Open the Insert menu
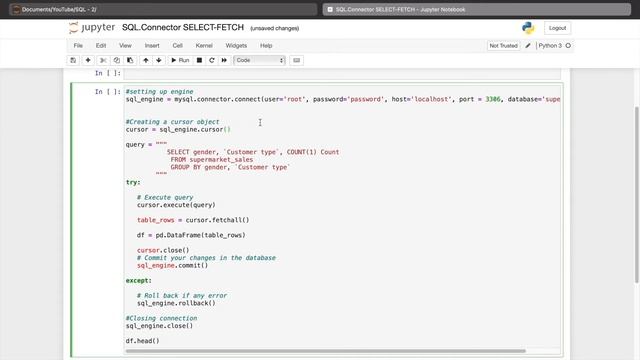The width and height of the screenshot is (640, 360). point(152,46)
